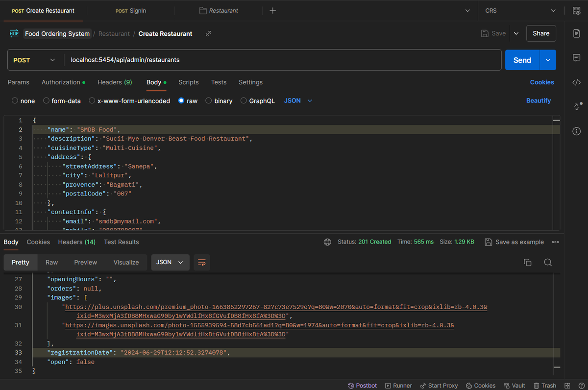Open the POST method dropdown
This screenshot has width=588, height=390.
click(33, 60)
